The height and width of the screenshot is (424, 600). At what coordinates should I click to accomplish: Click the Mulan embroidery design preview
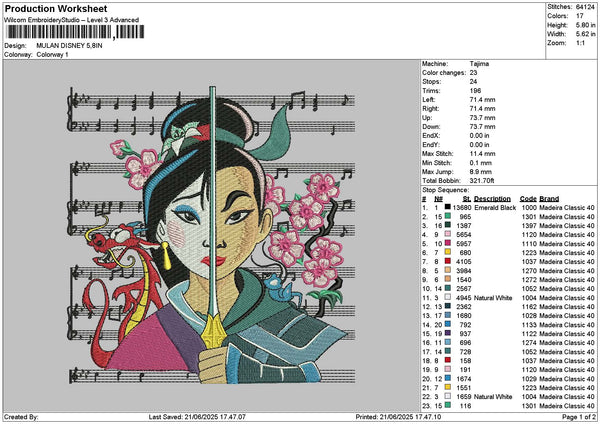[211, 238]
